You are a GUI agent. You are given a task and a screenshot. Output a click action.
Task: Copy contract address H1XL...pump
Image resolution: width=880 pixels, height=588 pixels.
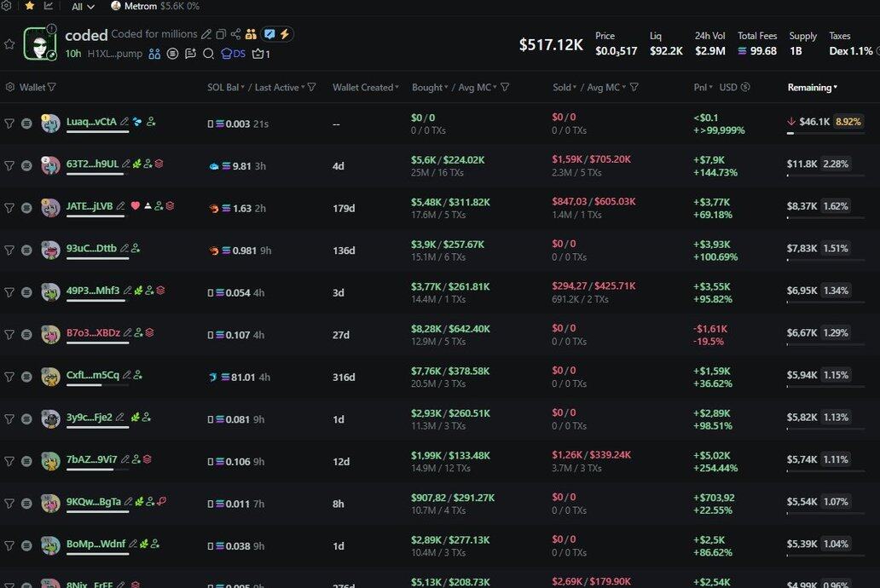[114, 54]
